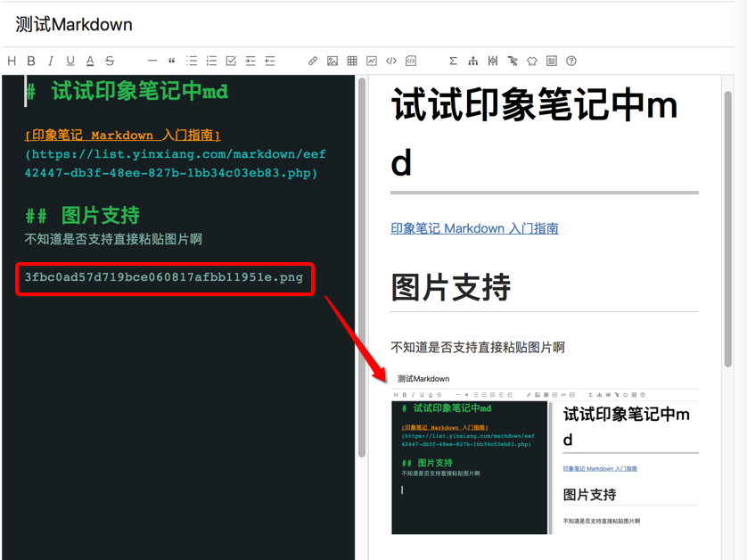This screenshot has height=560, width=747.
Task: Apply text highlight color (A icon)
Action: (x=90, y=61)
